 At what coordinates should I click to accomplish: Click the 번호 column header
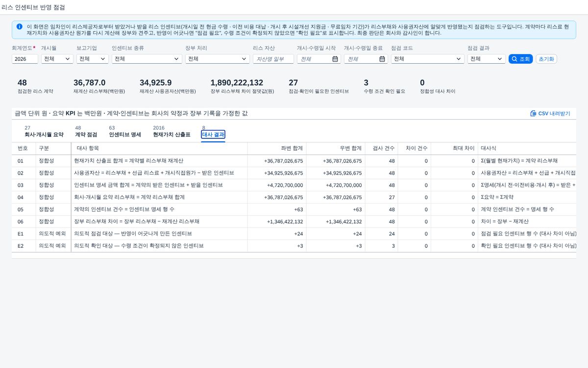tap(24, 148)
